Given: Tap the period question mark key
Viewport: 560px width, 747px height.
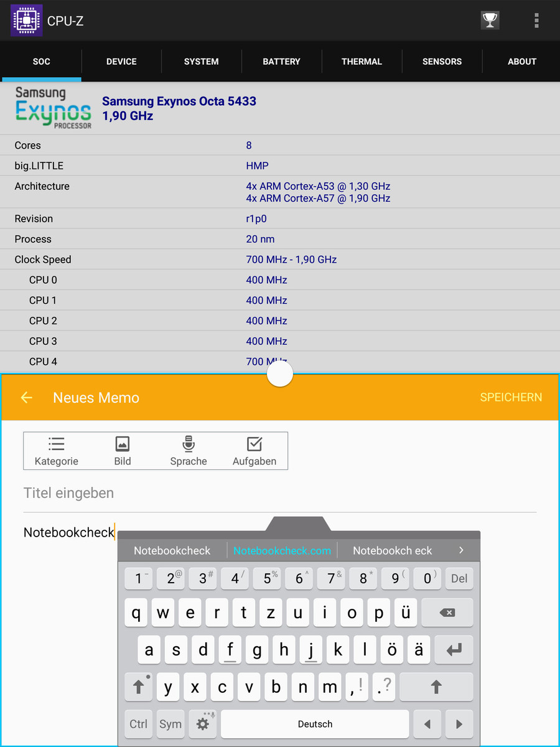Looking at the screenshot, I should tap(384, 687).
